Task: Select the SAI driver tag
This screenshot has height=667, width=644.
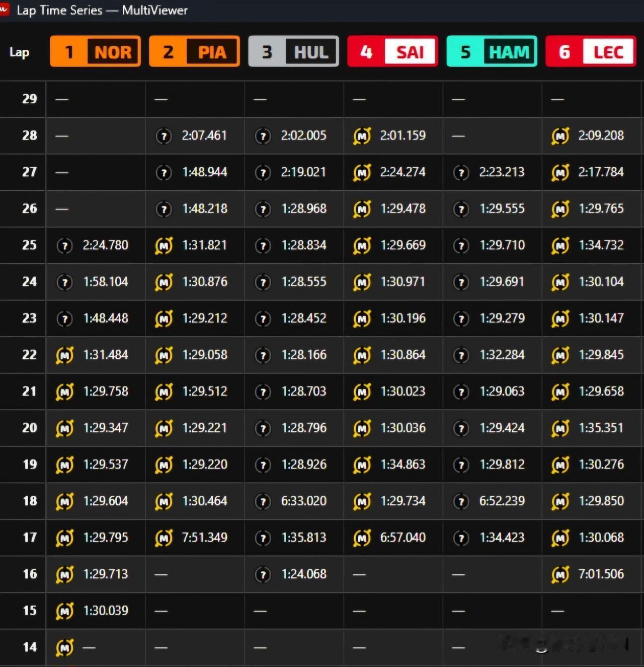Action: pyautogui.click(x=392, y=51)
